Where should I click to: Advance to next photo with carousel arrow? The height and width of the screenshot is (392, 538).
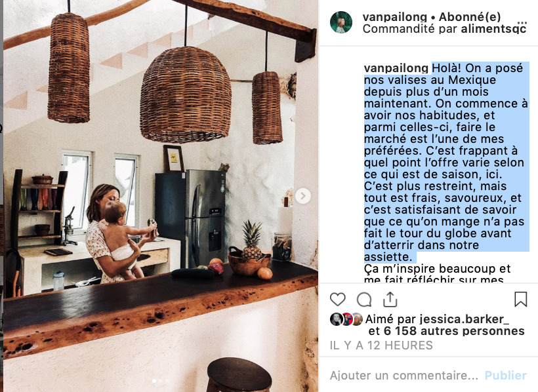point(303,196)
